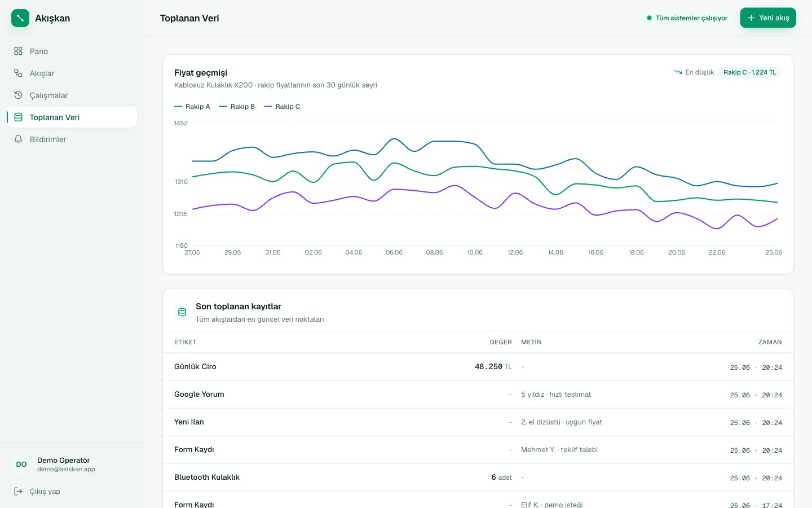Viewport: 812px width, 508px height.
Task: Click the Tüm sistemler çalışıyor status indicator
Action: (687, 18)
